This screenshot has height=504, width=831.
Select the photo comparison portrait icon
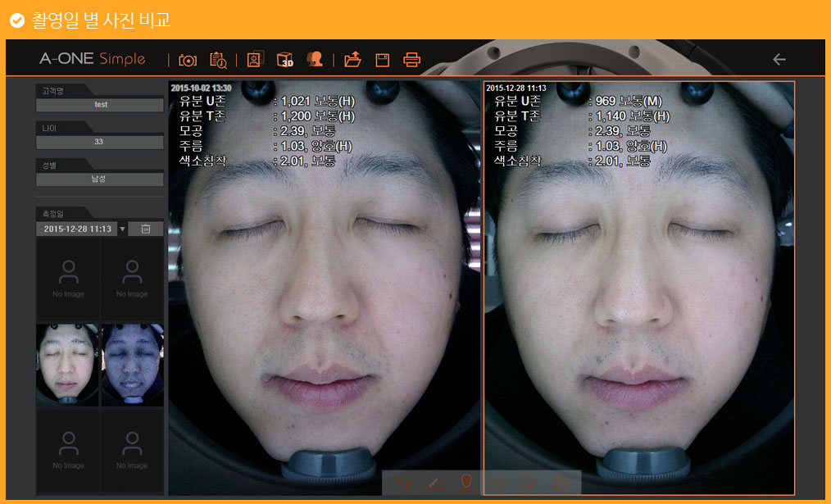point(256,59)
